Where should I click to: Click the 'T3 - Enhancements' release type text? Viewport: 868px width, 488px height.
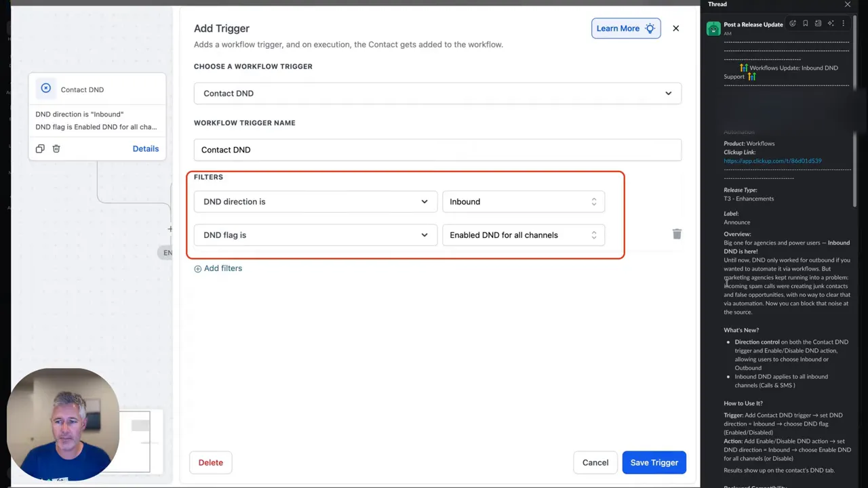pyautogui.click(x=749, y=199)
